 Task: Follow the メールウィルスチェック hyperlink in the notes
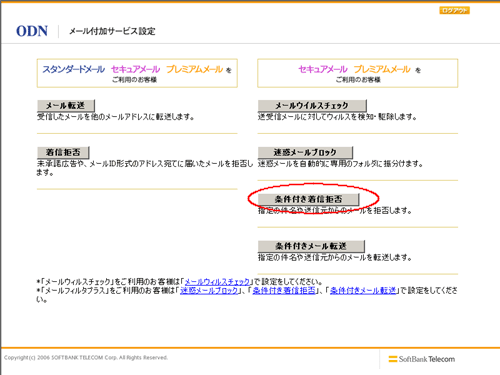(x=217, y=282)
